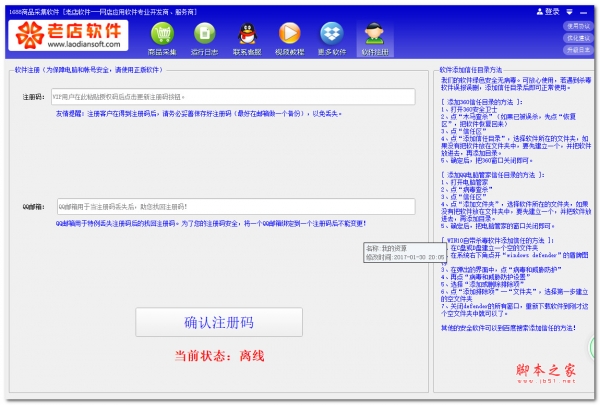Click the 优化建议 button
600x405 pixels.
(578, 38)
